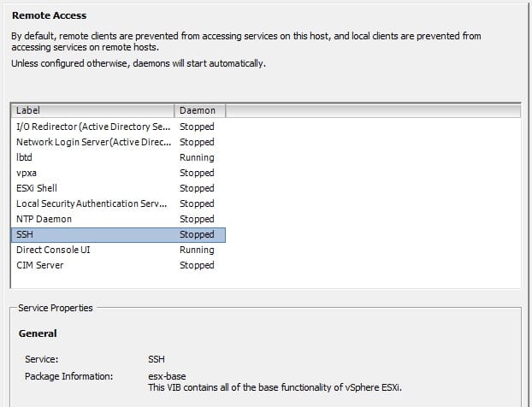532x407 pixels.
Task: Select the vpxa service row
Action: coord(118,173)
